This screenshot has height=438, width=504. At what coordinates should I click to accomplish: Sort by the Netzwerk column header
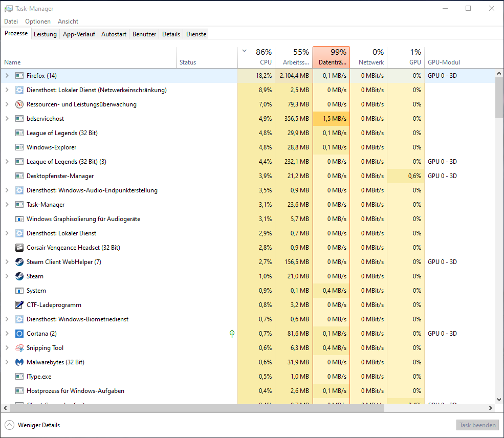pos(368,57)
